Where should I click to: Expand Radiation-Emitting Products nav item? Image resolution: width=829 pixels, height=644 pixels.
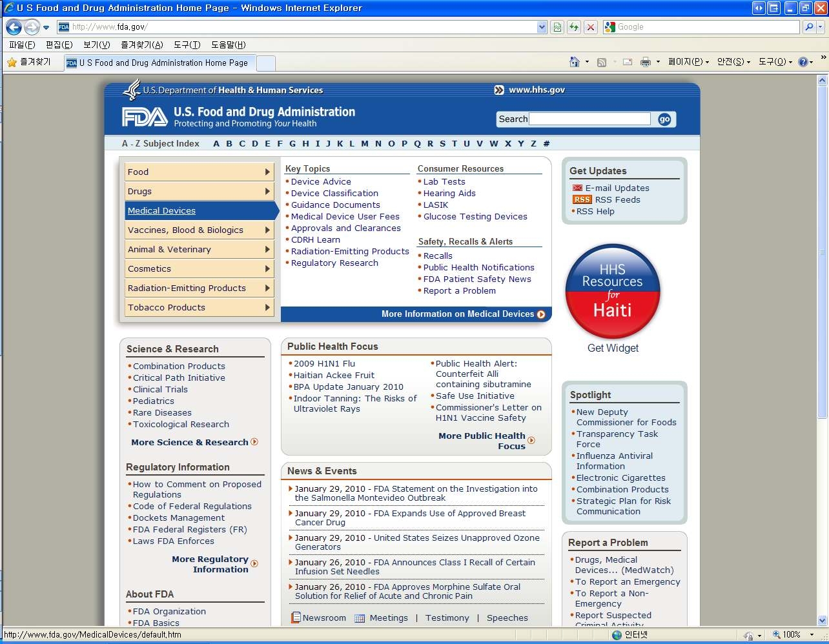199,288
